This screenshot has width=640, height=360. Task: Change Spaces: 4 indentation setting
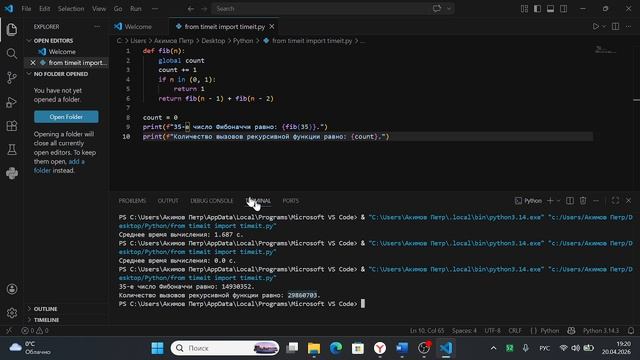[464, 331]
